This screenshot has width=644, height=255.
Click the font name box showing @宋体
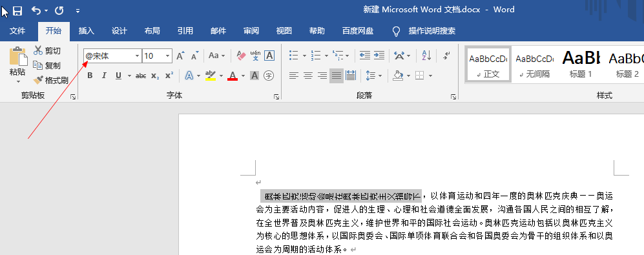109,56
